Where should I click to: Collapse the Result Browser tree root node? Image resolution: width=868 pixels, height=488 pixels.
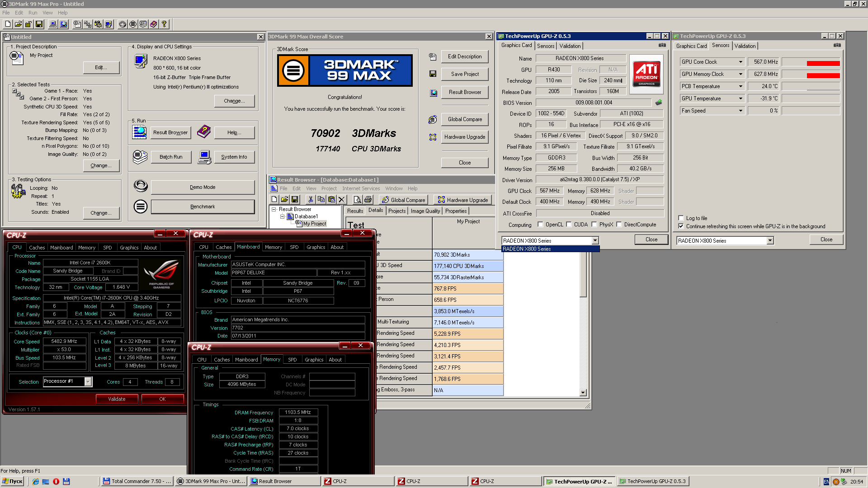(274, 209)
